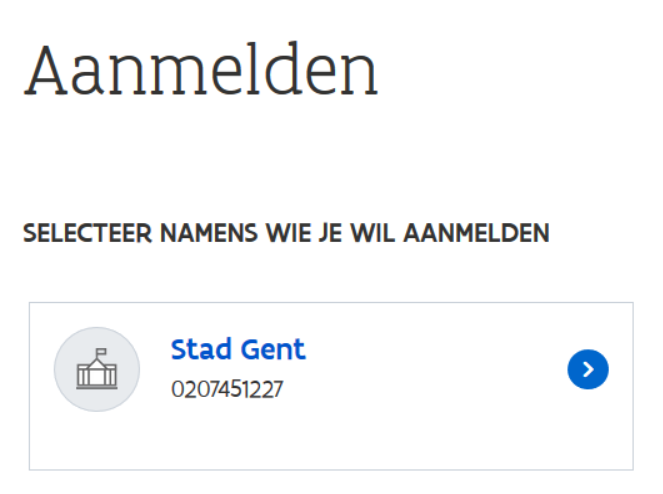Click the blue chevron arrow button
This screenshot has height=494, width=663.
pos(588,369)
